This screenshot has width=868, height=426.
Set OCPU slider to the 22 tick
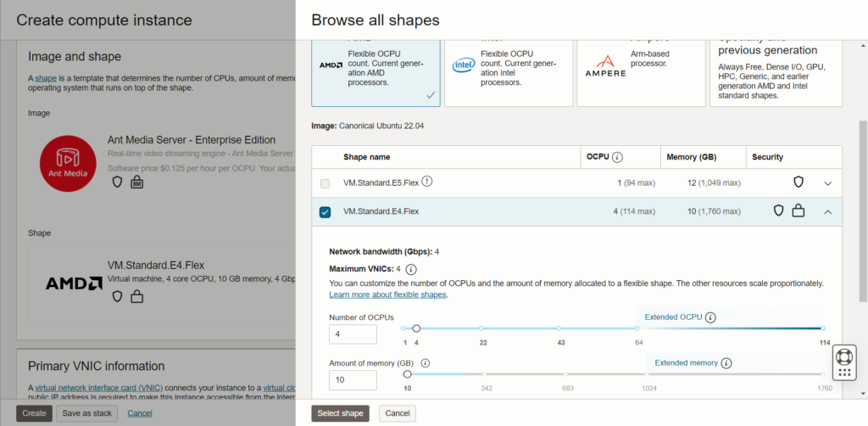[481, 328]
